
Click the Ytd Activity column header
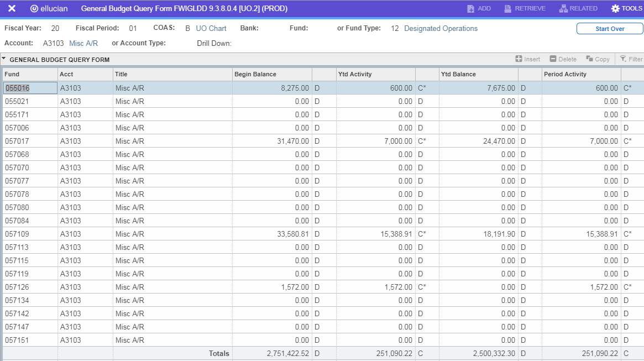pyautogui.click(x=355, y=74)
